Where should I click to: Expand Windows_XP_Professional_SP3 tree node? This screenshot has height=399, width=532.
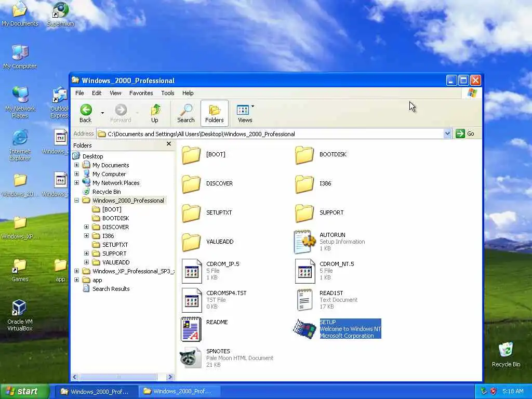tap(77, 271)
